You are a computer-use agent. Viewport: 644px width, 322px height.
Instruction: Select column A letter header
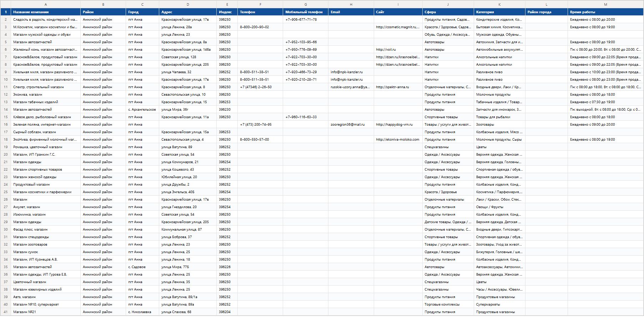(x=46, y=4)
